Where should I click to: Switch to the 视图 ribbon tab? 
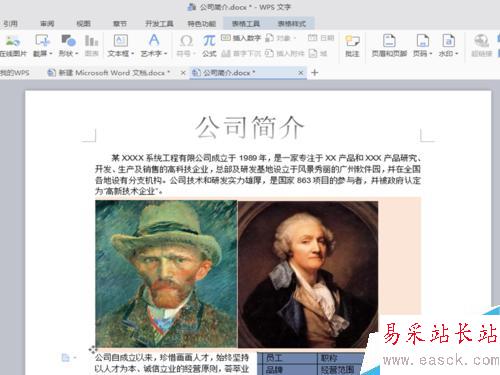click(x=83, y=24)
